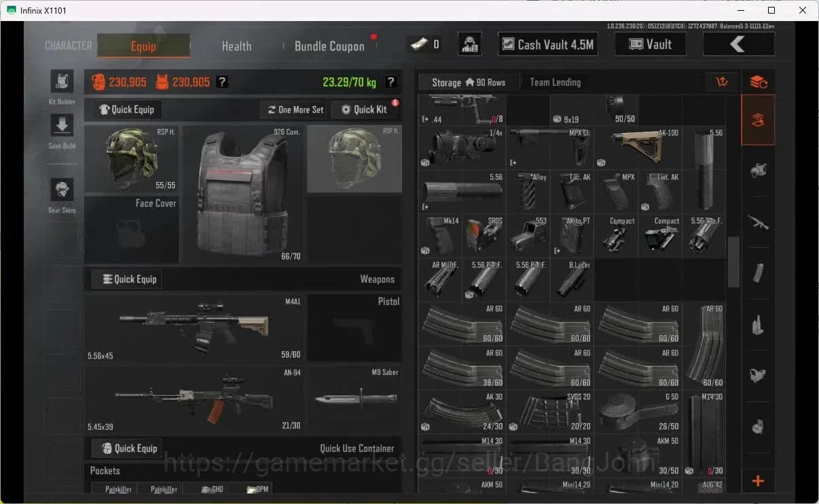
Task: Select the equipped RSP H. helmet slot
Action: (132, 160)
